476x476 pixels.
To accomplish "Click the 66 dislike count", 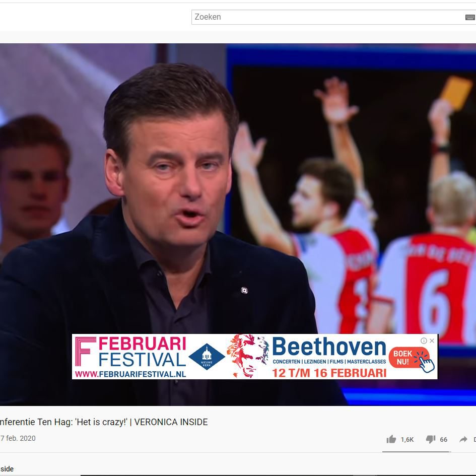I will click(443, 439).
